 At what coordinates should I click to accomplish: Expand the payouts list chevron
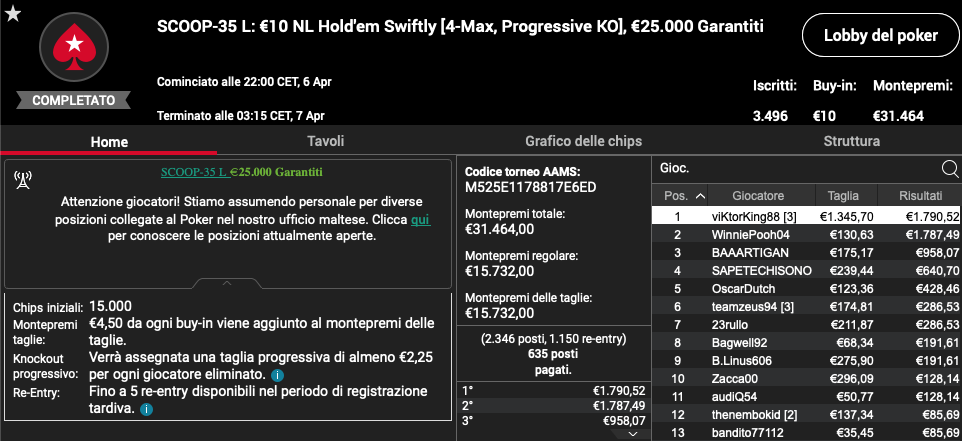634,434
